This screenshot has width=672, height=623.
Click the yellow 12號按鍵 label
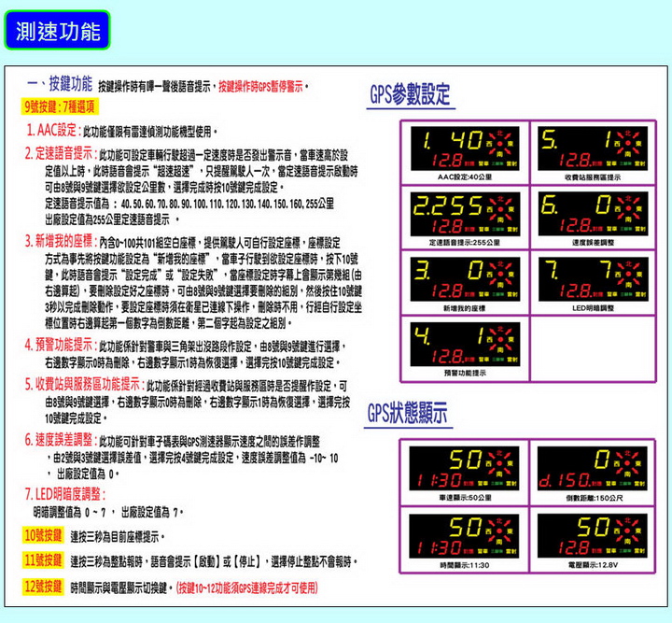coord(43,587)
